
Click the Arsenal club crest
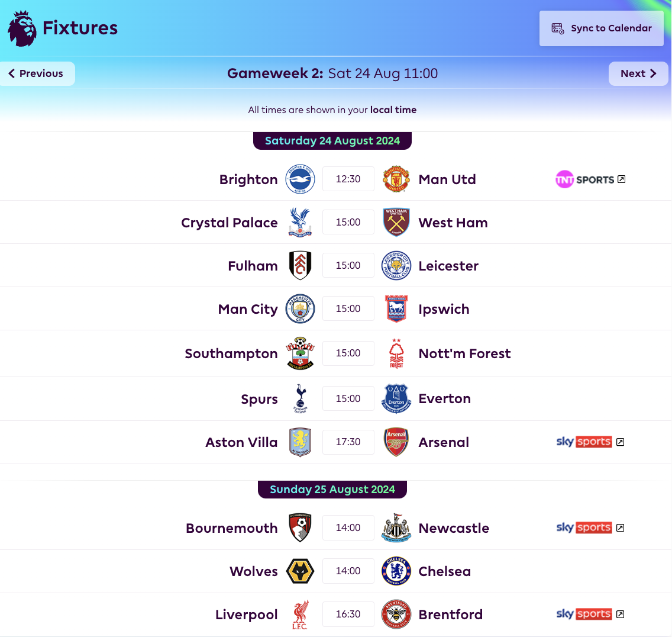(396, 442)
